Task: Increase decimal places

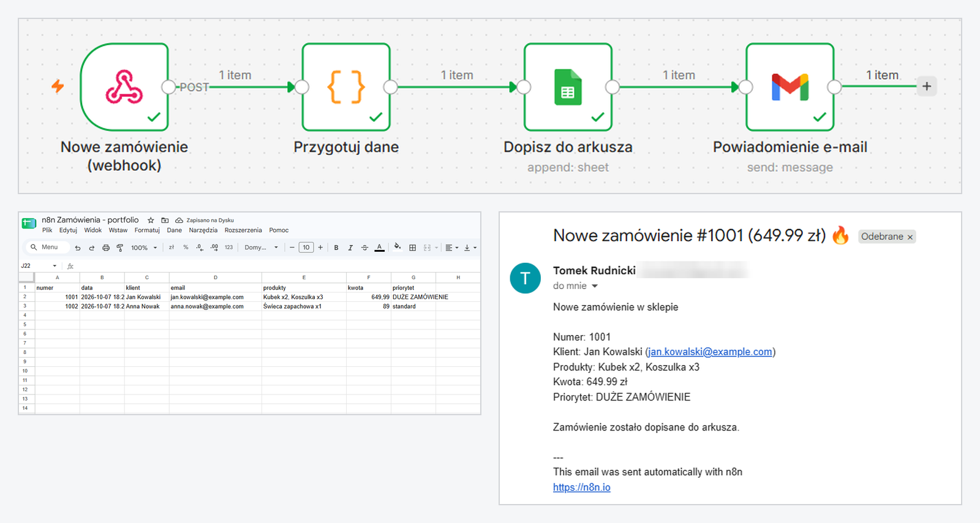Action: point(214,247)
